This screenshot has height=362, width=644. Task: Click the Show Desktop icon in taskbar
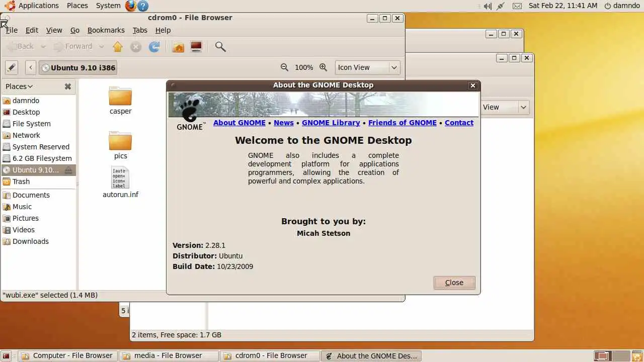(7, 356)
